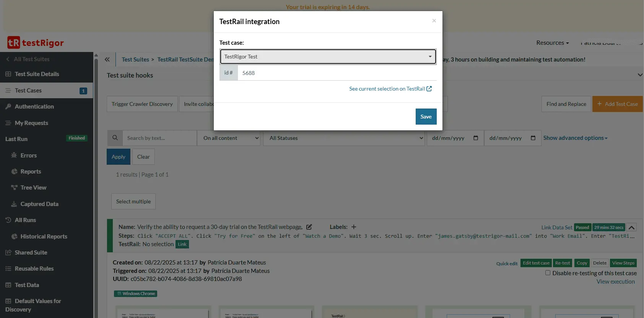Click Add Test Case button
Viewport: 644px width, 318px height.
pos(617,104)
